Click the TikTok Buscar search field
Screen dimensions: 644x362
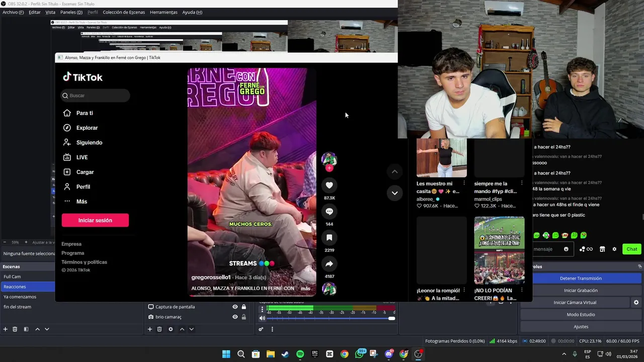[x=95, y=96]
